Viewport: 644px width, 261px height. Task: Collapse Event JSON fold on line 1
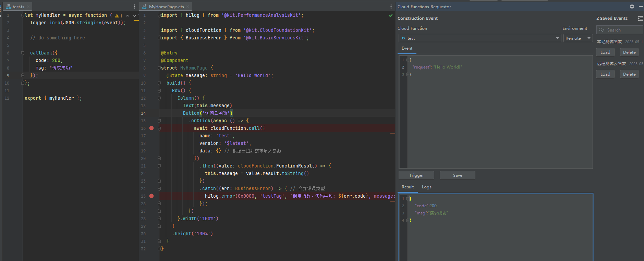click(407, 60)
